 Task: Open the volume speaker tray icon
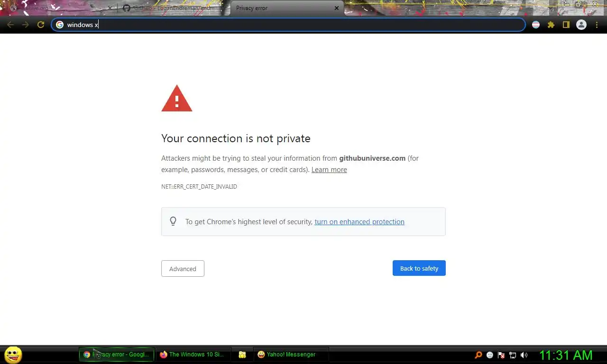(x=524, y=355)
